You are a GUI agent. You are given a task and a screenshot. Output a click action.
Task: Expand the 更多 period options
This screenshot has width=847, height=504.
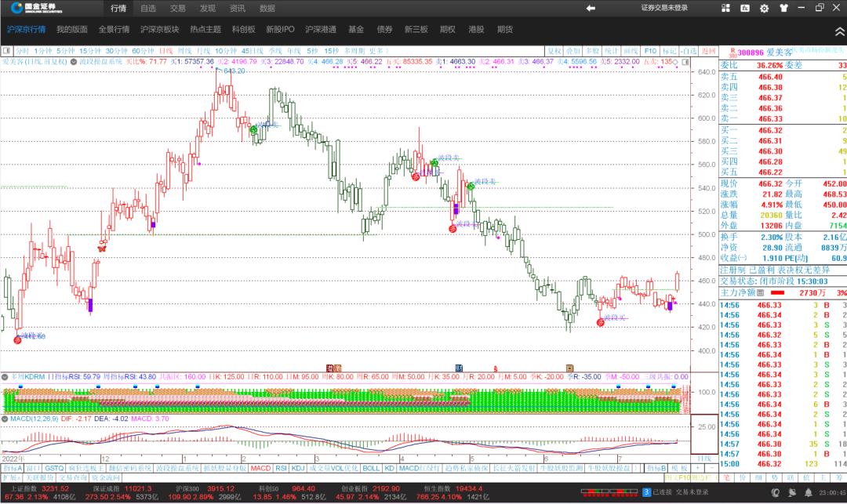pos(376,50)
